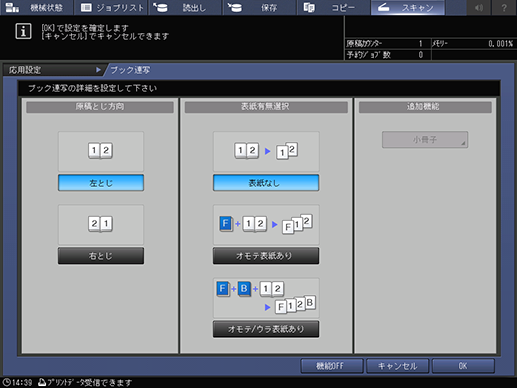Click the right-bound 2 1 book illustration
517x388 pixels.
click(101, 224)
